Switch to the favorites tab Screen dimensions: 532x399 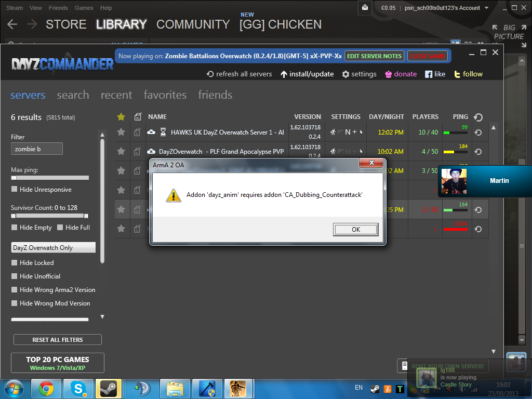pos(165,95)
